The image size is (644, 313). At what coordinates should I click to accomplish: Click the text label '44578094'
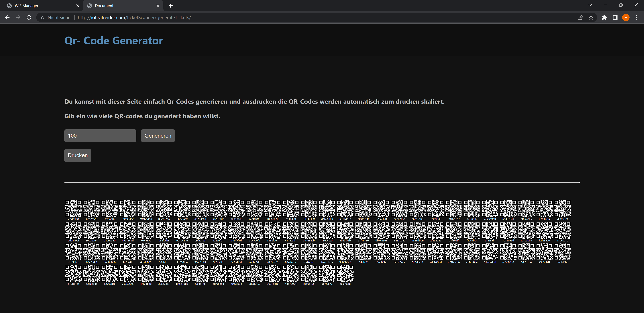click(291, 284)
